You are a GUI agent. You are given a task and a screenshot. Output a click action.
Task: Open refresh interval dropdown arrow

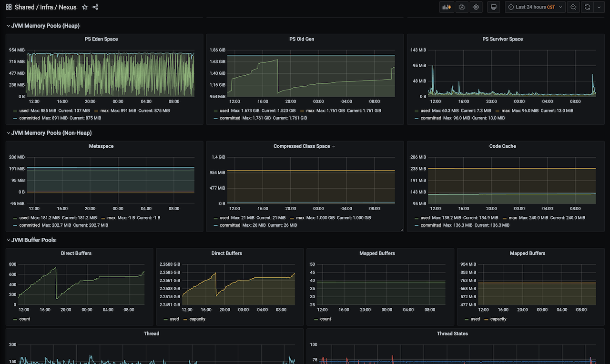point(599,7)
